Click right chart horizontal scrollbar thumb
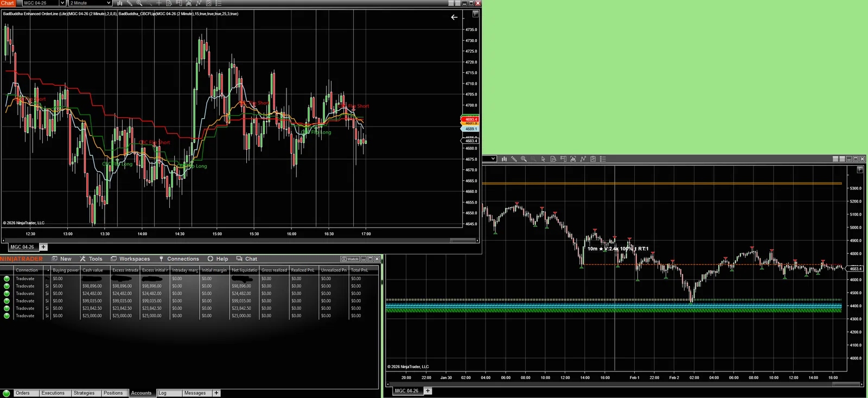868x398 pixels. click(x=846, y=384)
